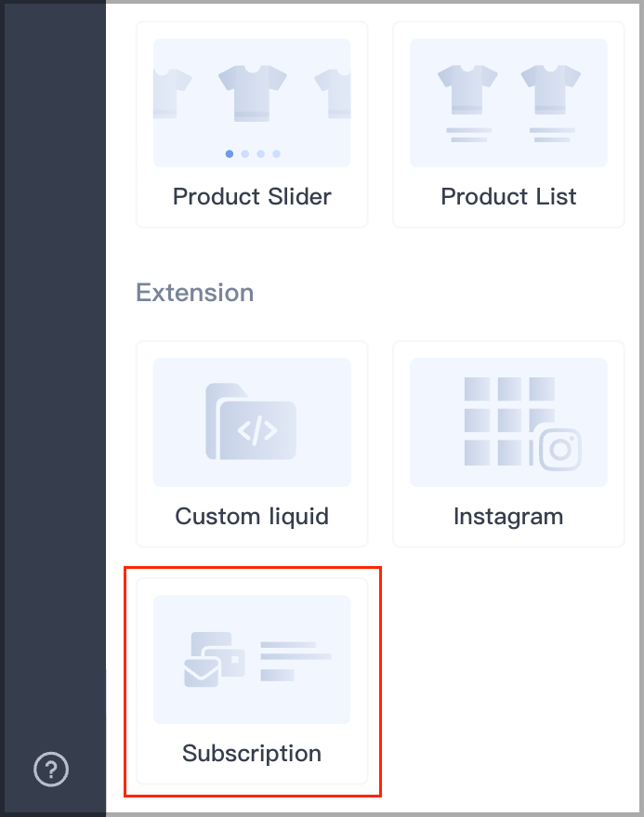Click the second dot in Product Slider preview
Viewport: 644px width, 817px height.
(x=245, y=153)
